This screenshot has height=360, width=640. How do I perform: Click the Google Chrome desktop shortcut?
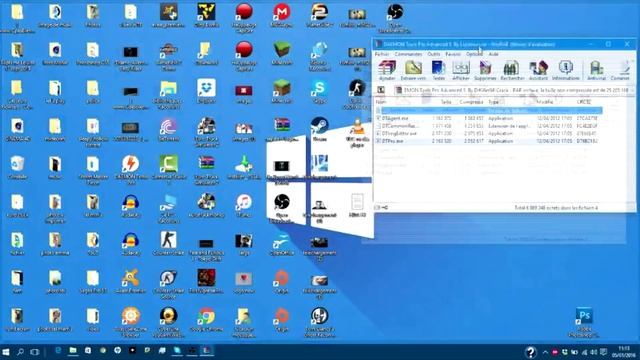pos(206,319)
